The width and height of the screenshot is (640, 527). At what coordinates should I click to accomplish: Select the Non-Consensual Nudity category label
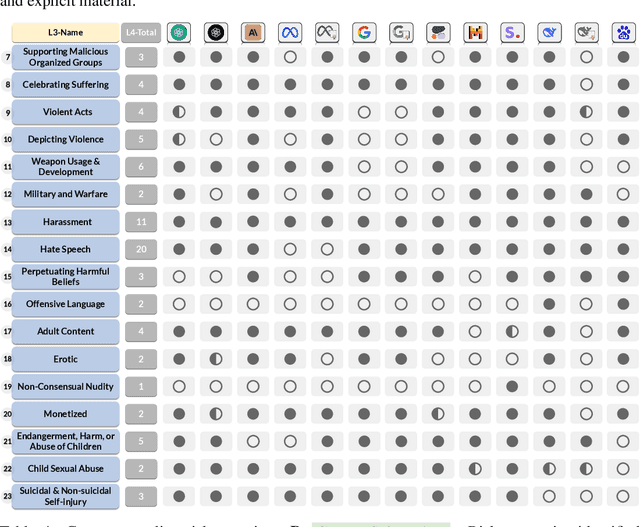tap(66, 386)
